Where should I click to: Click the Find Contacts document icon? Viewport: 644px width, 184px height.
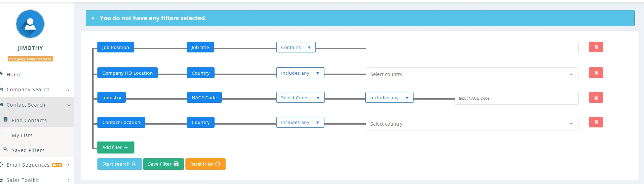click(x=6, y=119)
